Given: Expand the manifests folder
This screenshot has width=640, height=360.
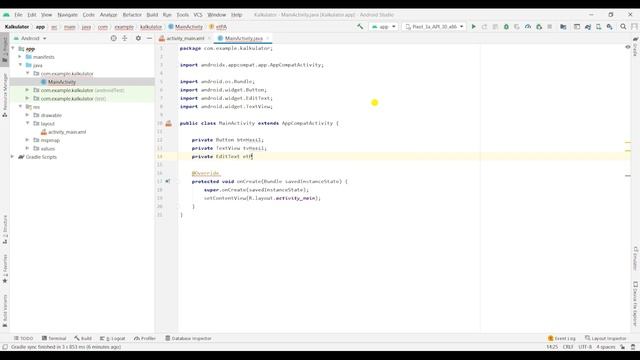Looking at the screenshot, I should coord(20,57).
